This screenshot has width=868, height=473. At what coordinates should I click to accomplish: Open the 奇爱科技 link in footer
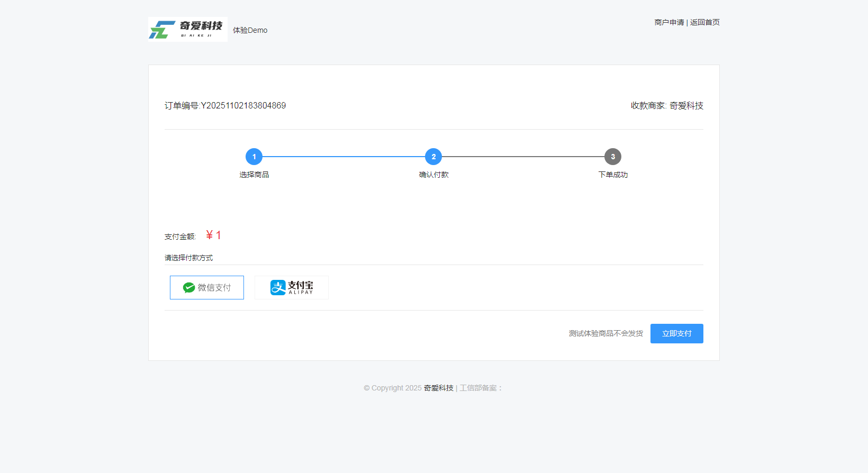tap(438, 388)
